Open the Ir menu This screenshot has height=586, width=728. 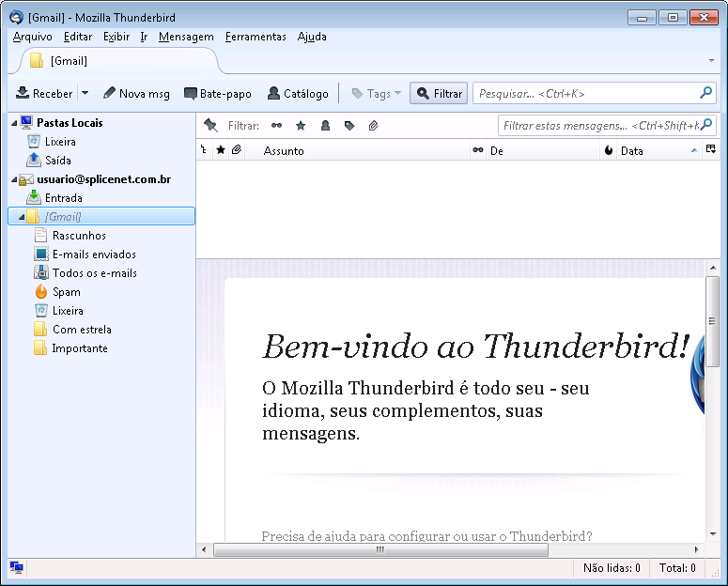pyautogui.click(x=144, y=37)
